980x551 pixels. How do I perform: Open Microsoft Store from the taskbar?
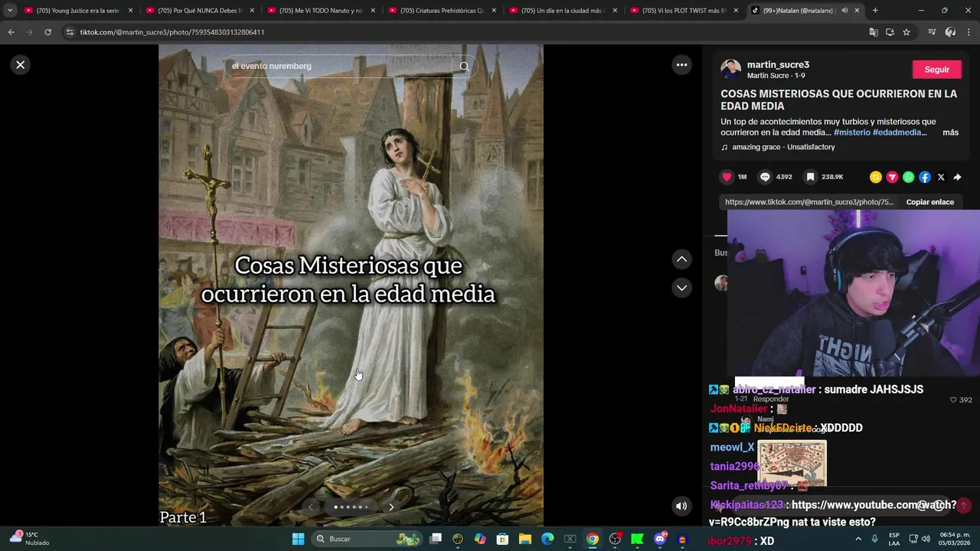[x=503, y=539]
